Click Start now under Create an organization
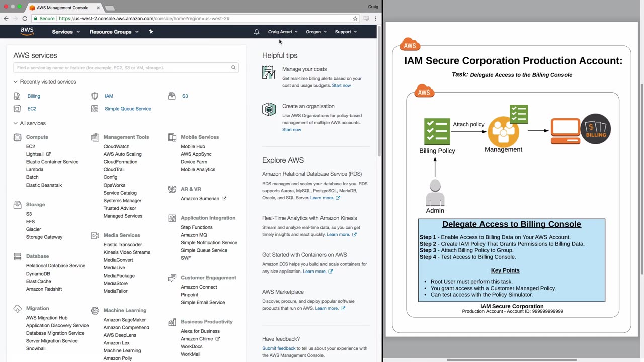 coord(292,129)
